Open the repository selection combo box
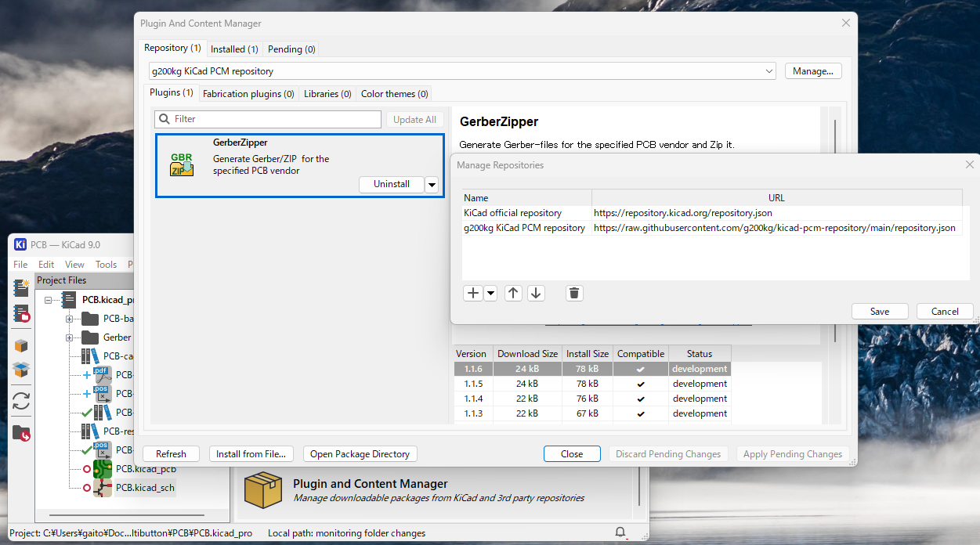The height and width of the screenshot is (545, 980). [462, 71]
